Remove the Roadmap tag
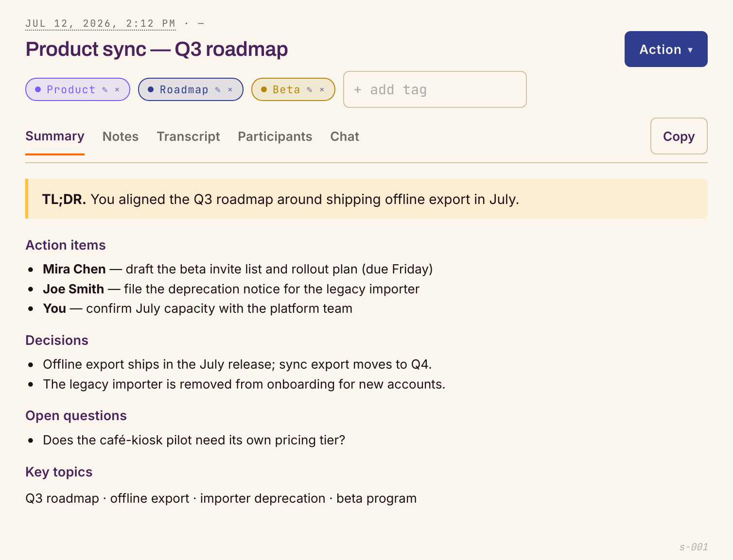This screenshot has width=733, height=560. 230,90
